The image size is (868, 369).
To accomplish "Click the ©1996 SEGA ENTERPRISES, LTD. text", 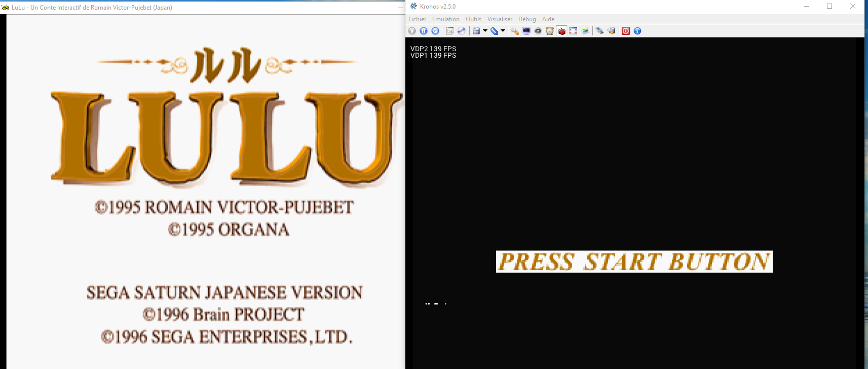I will click(x=227, y=337).
